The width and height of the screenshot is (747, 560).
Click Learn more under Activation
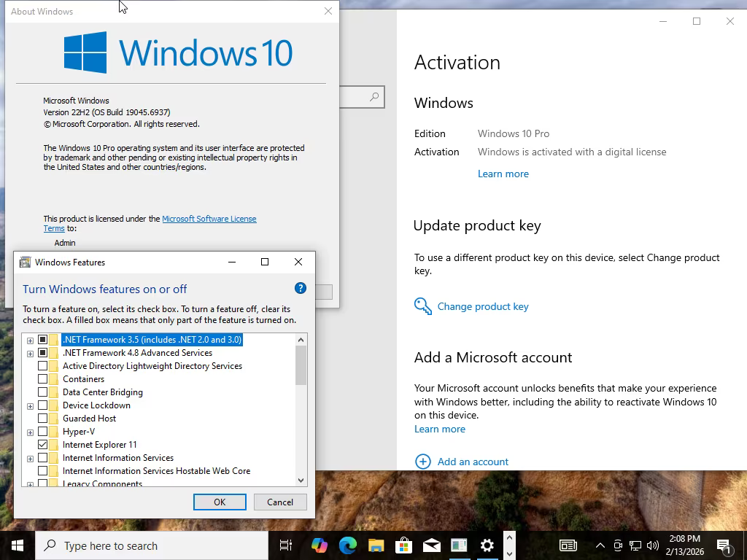coord(503,174)
